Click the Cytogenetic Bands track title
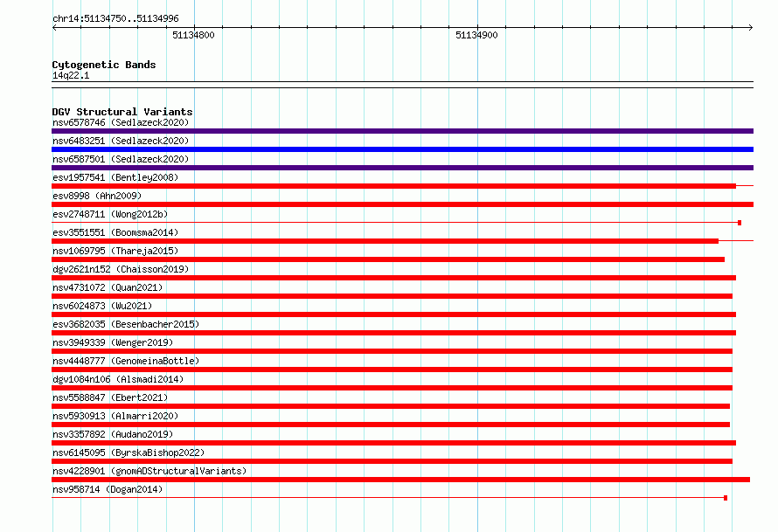778x532 pixels. coord(104,65)
